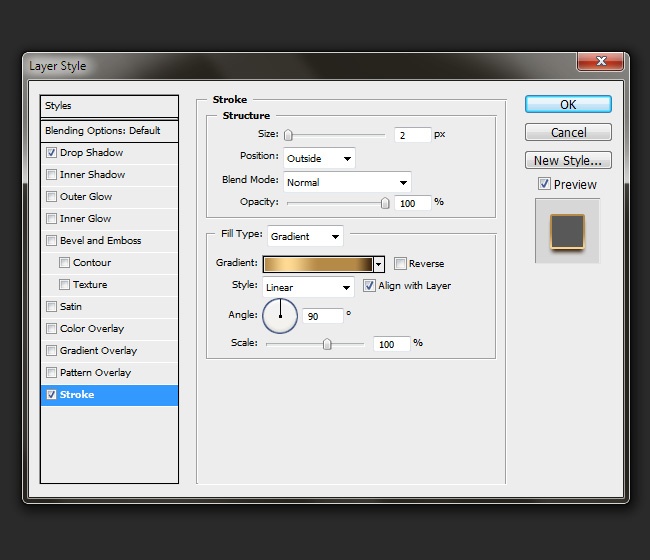Click the Opacity percentage field
Image resolution: width=650 pixels, height=560 pixels.
coord(412,203)
